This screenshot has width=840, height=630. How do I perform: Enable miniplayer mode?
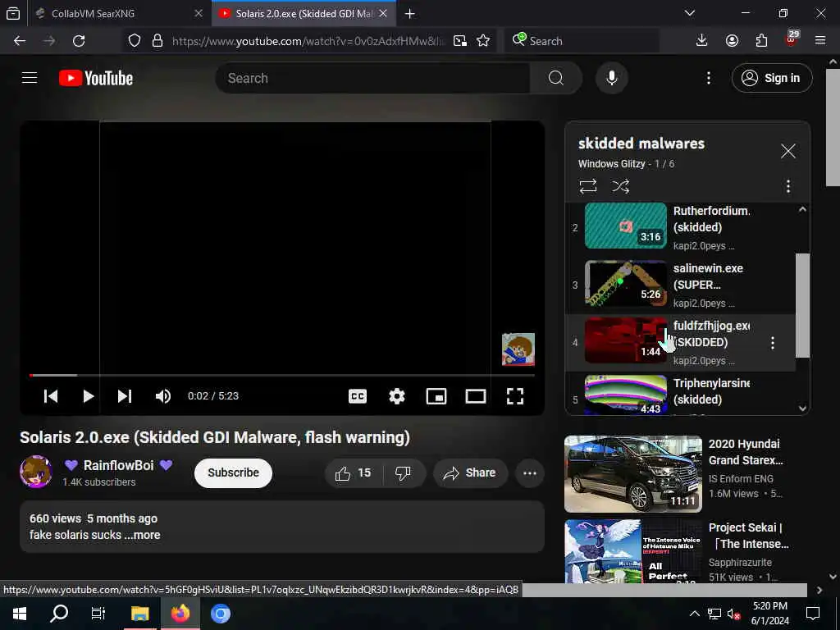436,396
